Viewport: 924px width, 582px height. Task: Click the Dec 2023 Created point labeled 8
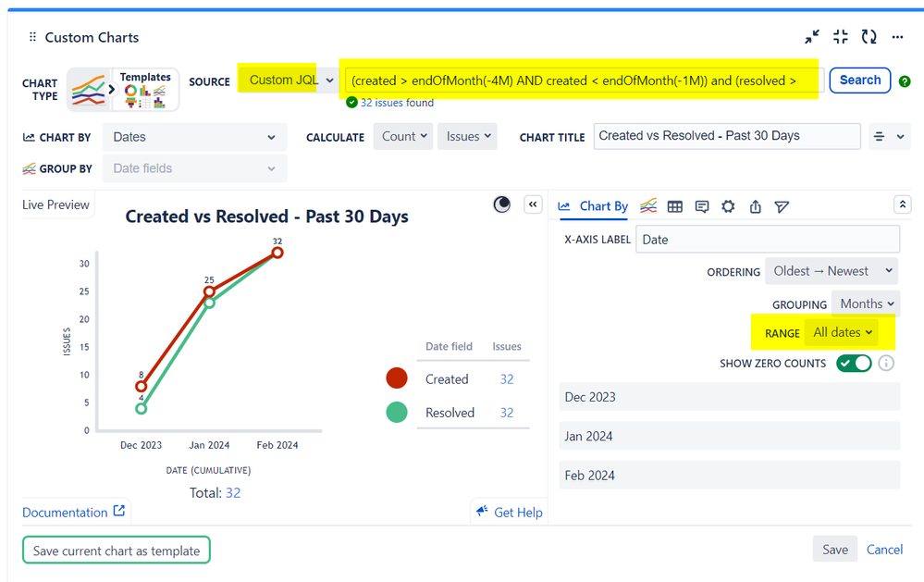point(141,386)
